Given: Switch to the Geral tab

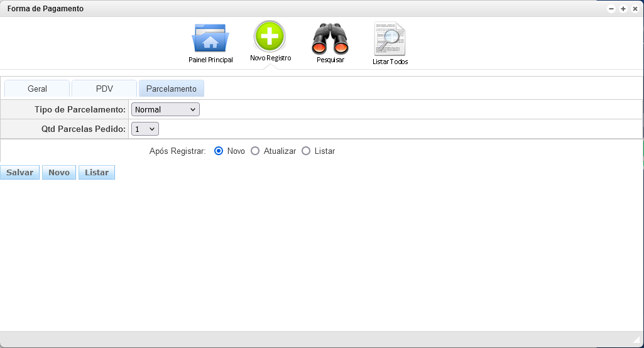Looking at the screenshot, I should tap(37, 89).
